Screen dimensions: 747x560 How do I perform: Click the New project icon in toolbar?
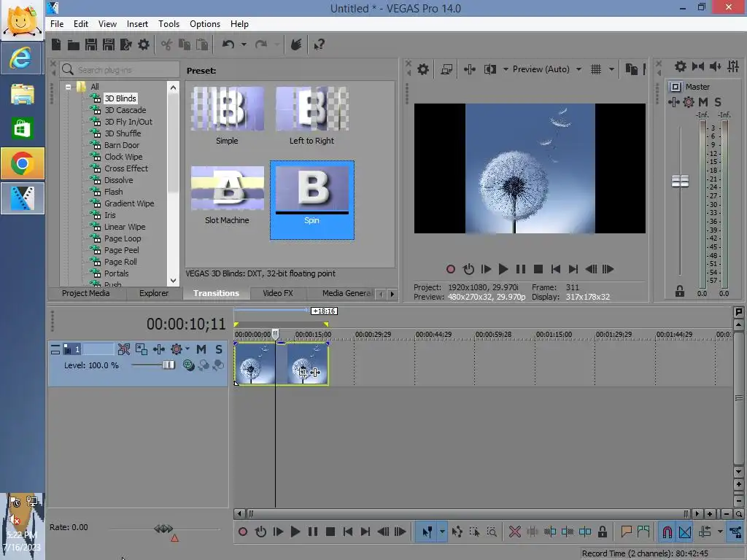point(56,44)
